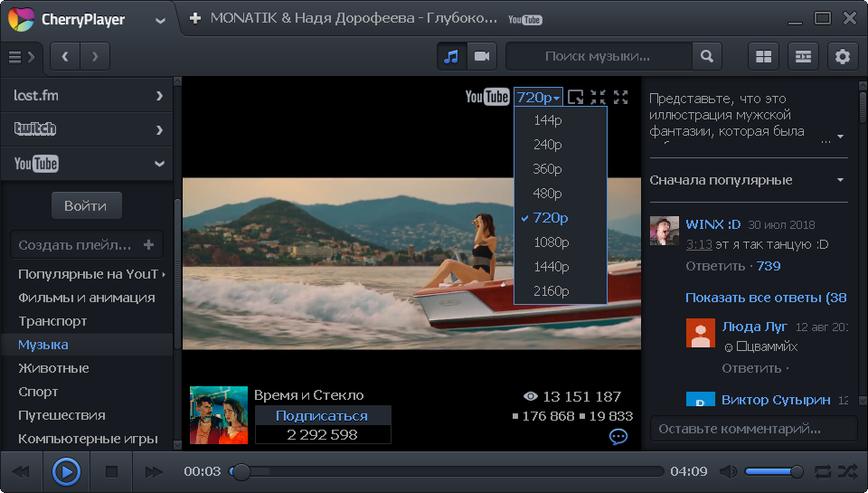Choose 1080p quality
This screenshot has height=493, width=868.
[x=561, y=242]
